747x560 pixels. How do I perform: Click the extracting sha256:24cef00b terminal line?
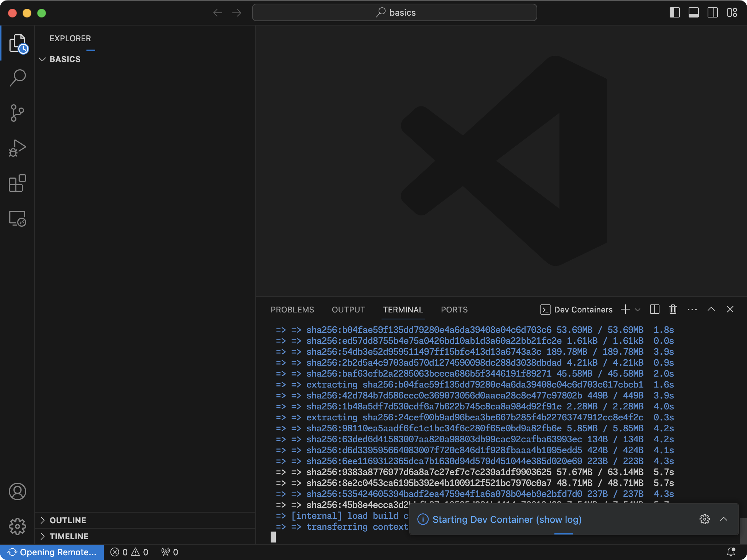[x=475, y=417]
